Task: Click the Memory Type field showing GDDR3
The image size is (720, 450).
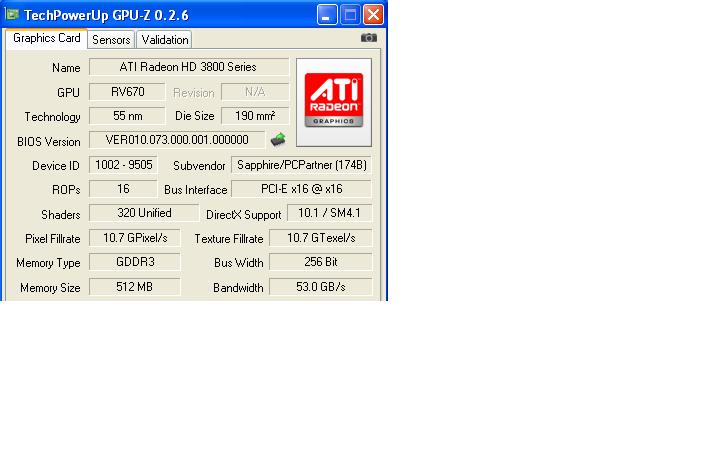Action: point(135,262)
